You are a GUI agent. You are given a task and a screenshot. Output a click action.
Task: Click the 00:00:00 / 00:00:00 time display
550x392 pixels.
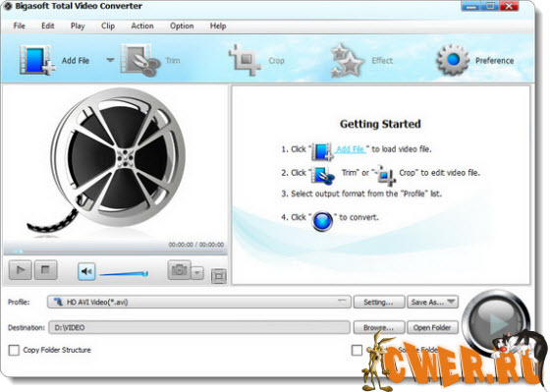tap(196, 245)
